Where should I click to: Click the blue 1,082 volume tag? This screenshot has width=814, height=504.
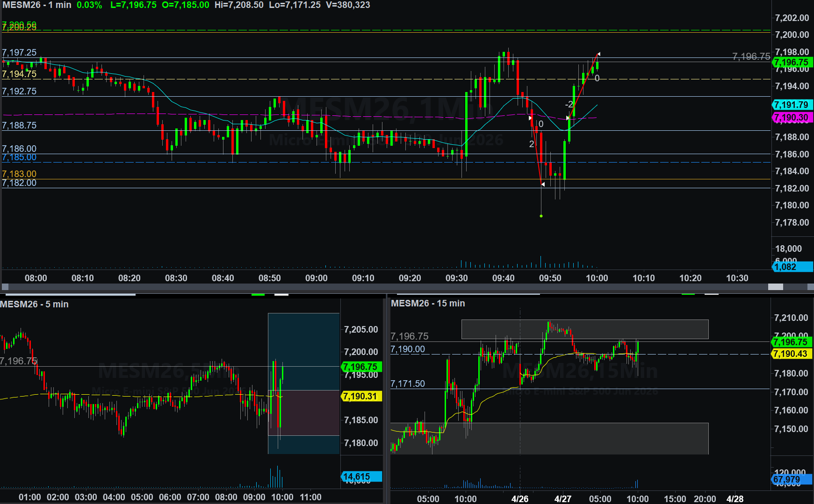[791, 267]
